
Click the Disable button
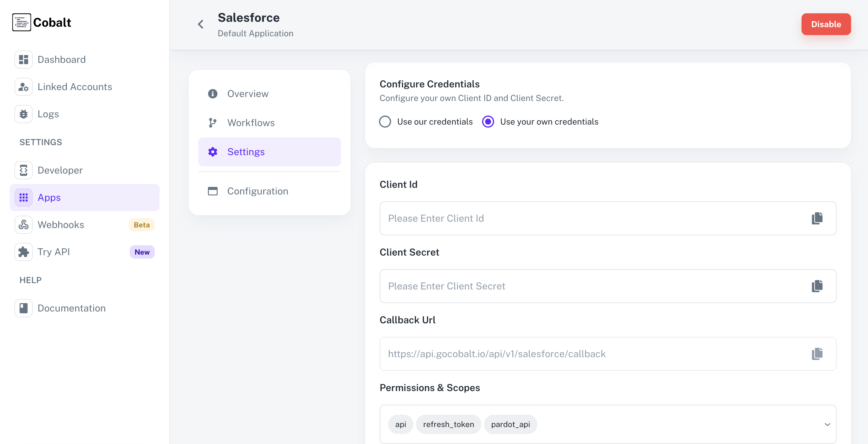[826, 24]
